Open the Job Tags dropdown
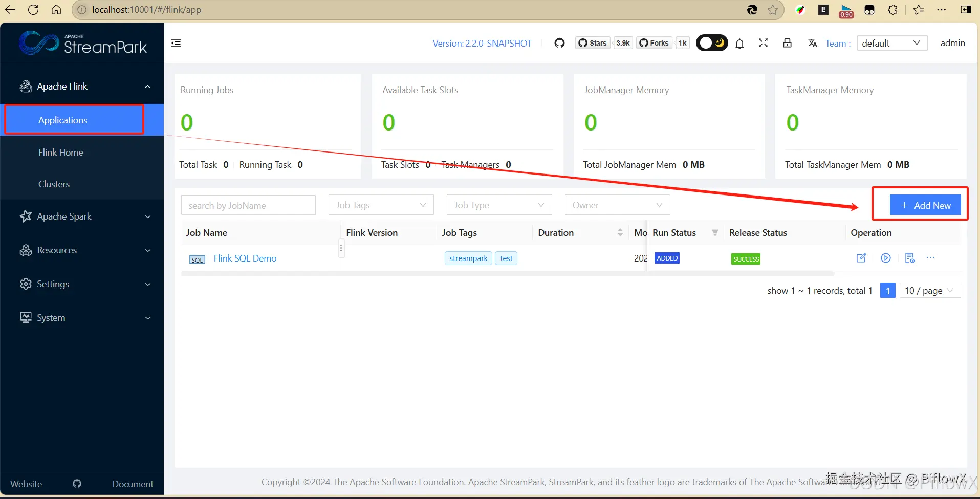Viewport: 980px width, 499px height. click(381, 205)
